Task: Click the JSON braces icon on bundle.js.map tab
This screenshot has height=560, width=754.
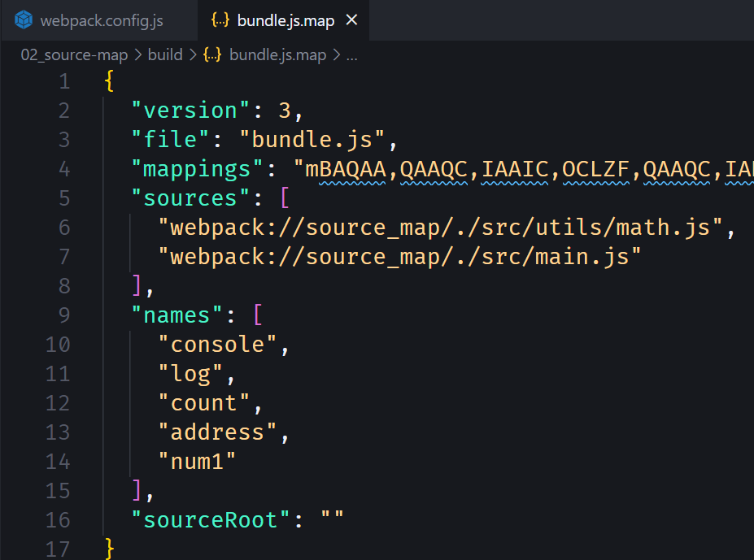Action: (x=220, y=20)
